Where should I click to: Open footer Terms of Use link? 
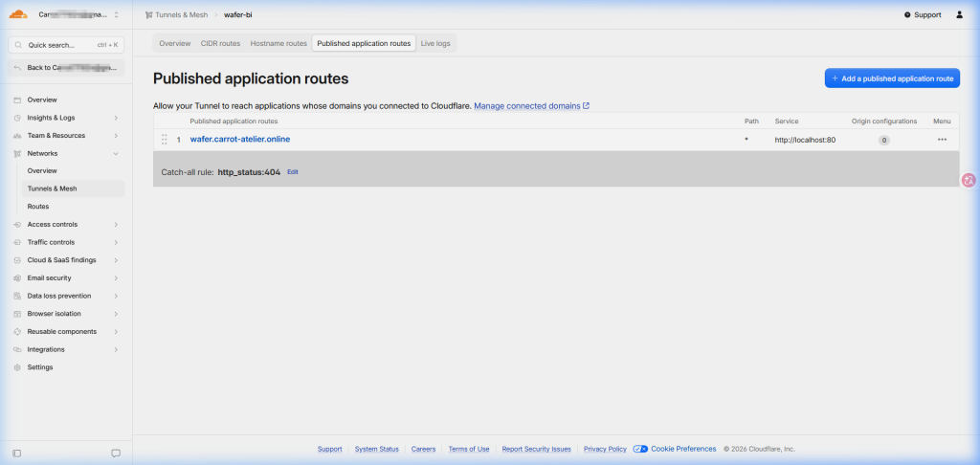(469, 450)
